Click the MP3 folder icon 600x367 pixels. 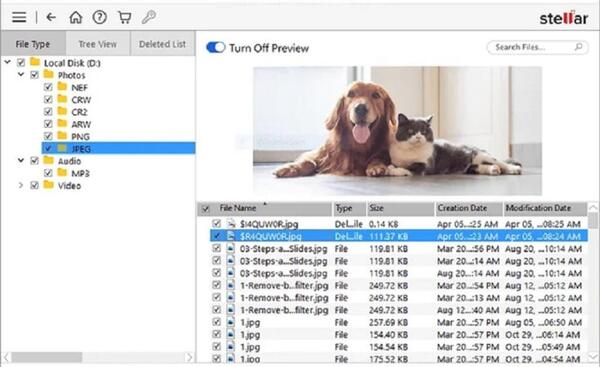click(x=62, y=172)
